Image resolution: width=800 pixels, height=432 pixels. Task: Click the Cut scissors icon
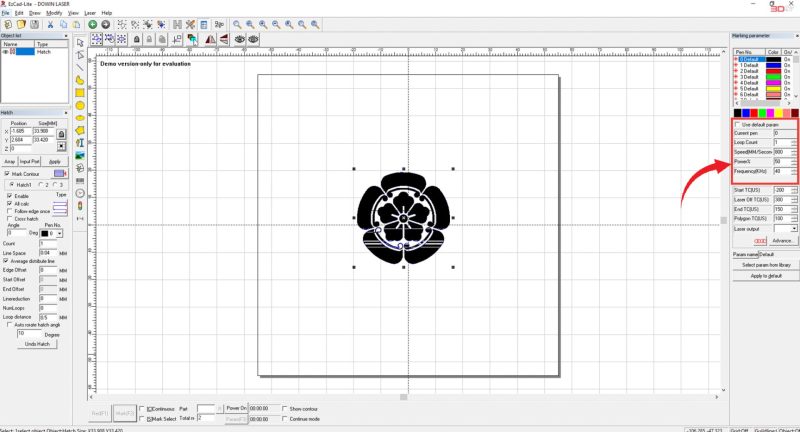click(x=50, y=24)
